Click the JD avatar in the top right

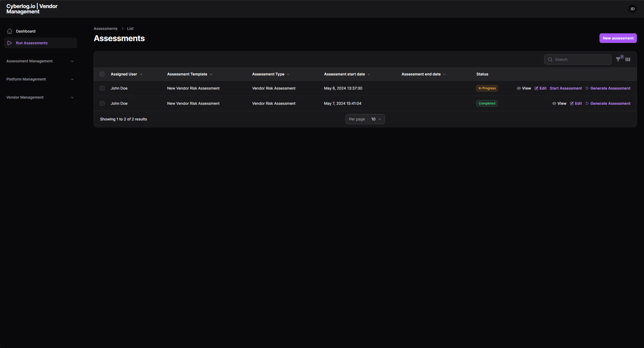632,8
